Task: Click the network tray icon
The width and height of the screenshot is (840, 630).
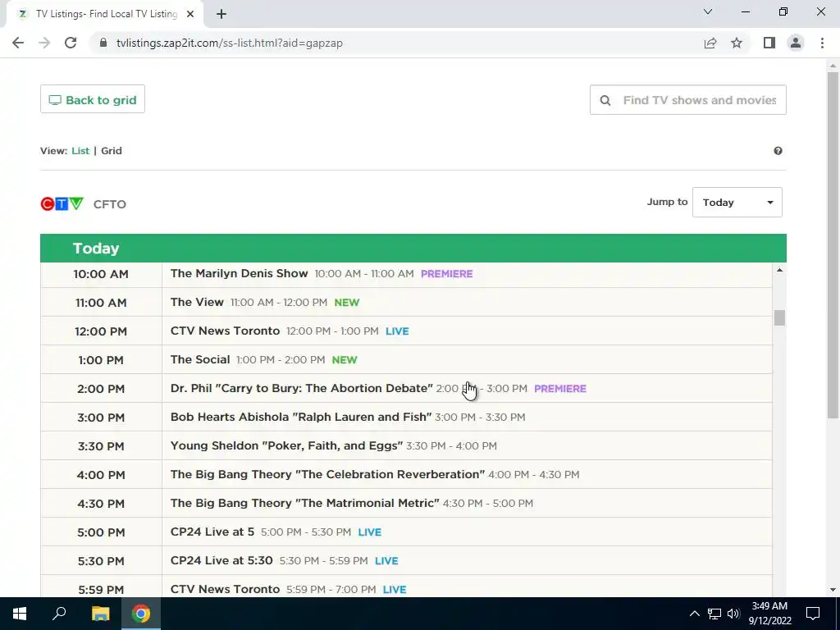Action: click(714, 614)
